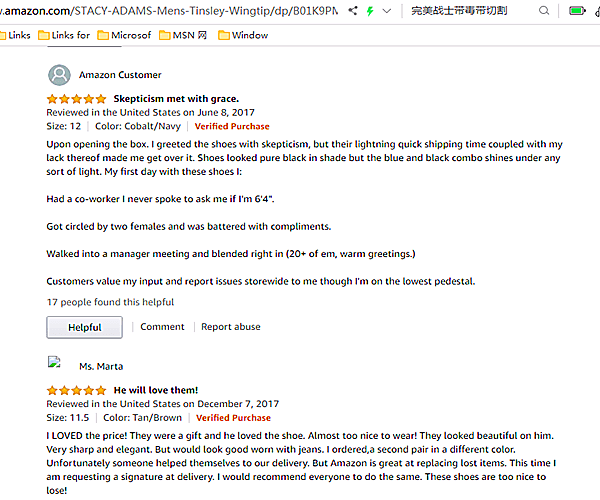Viewport: 600px width, 500px height.
Task: Click the Report abuse link
Action: [x=231, y=327]
